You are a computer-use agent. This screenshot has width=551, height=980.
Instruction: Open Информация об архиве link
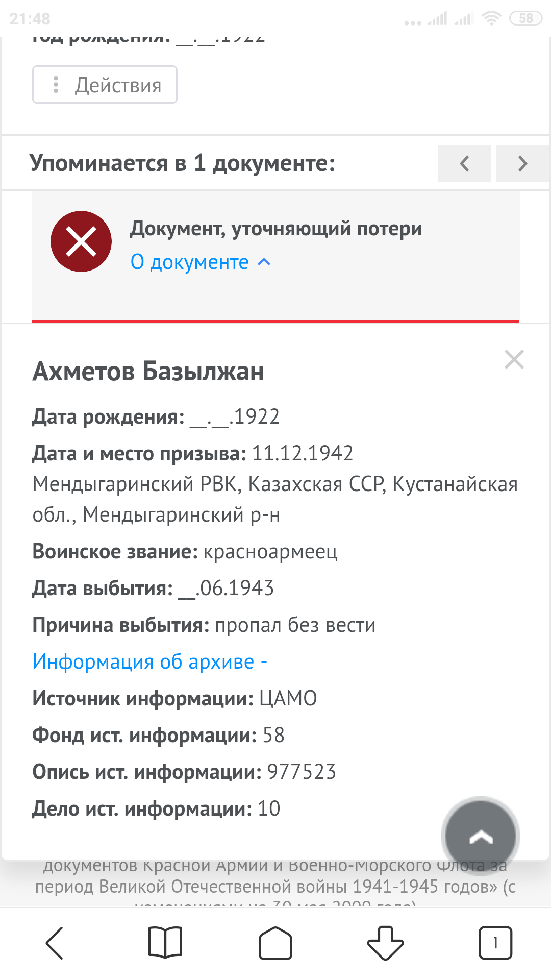(149, 661)
